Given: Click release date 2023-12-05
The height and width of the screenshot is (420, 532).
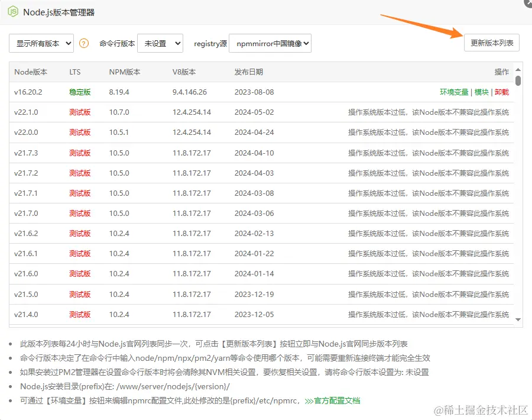Looking at the screenshot, I should pos(254,314).
